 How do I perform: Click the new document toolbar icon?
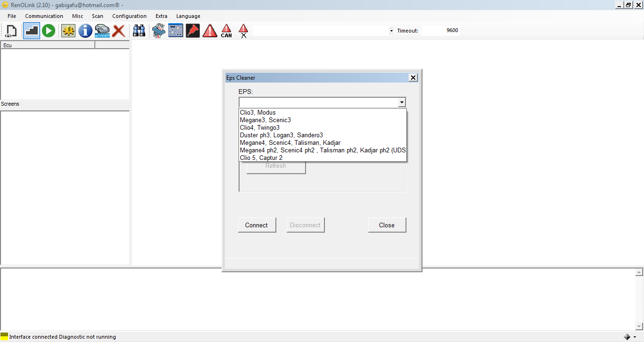[11, 31]
